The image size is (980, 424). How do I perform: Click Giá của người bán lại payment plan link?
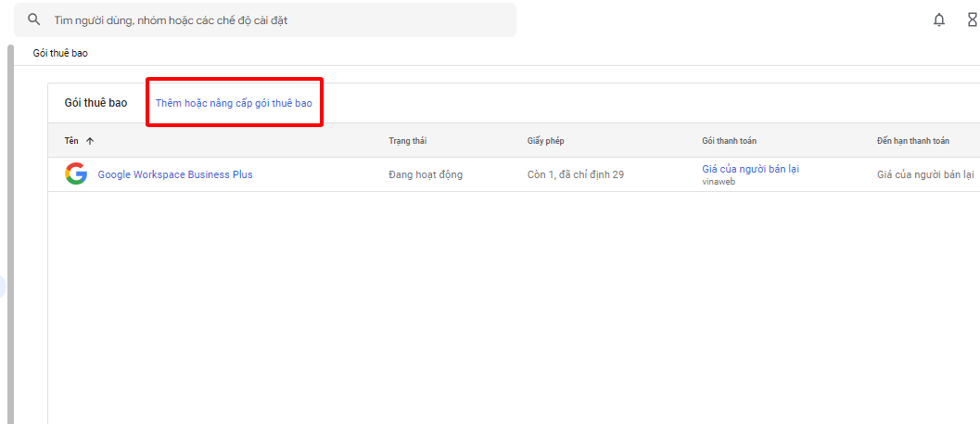[x=750, y=169]
